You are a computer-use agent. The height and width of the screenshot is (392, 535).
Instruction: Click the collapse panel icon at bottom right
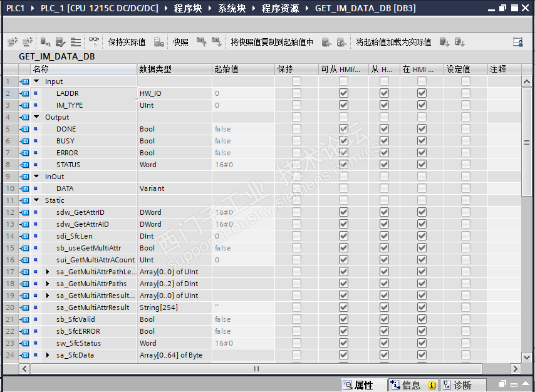coord(526,384)
